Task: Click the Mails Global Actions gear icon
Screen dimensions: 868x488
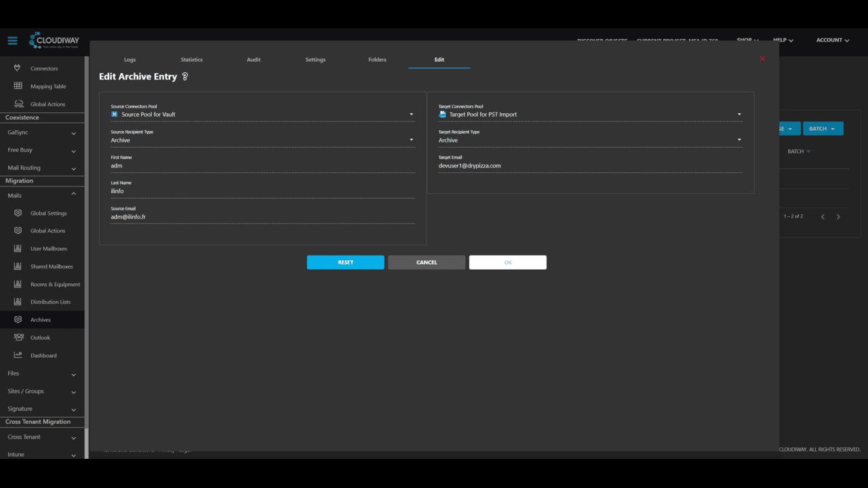Action: click(x=18, y=230)
